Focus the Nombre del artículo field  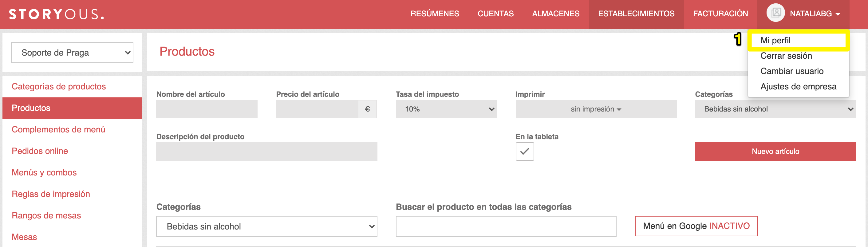207,109
